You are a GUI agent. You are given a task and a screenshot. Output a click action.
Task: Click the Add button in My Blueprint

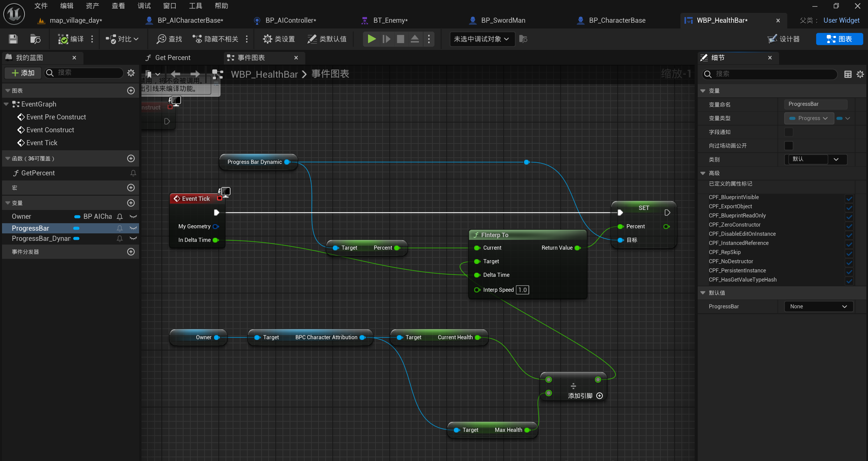tap(23, 73)
